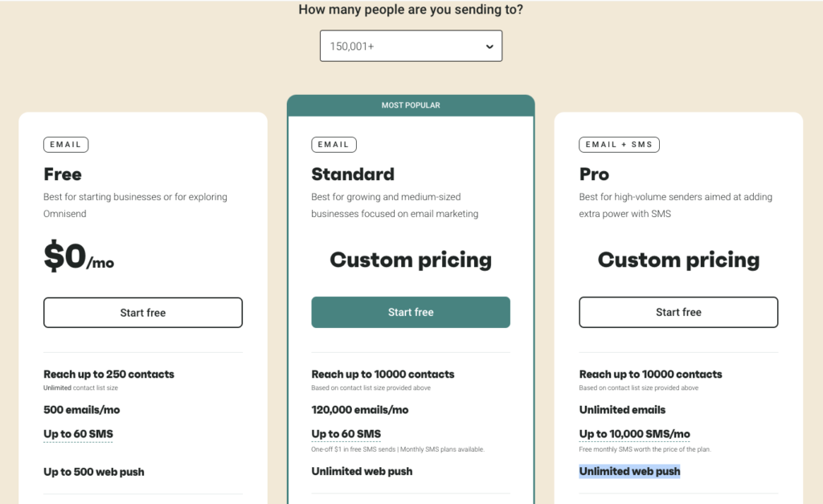Viewport: 823px width, 504px height.
Task: Click 'Up to 60 SMS' in Standard plan
Action: (x=346, y=434)
